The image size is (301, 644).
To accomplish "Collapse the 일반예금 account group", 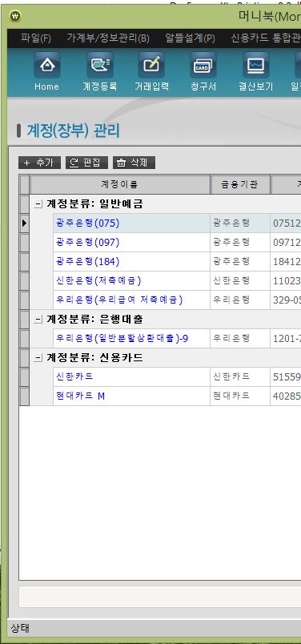I will click(38, 203).
